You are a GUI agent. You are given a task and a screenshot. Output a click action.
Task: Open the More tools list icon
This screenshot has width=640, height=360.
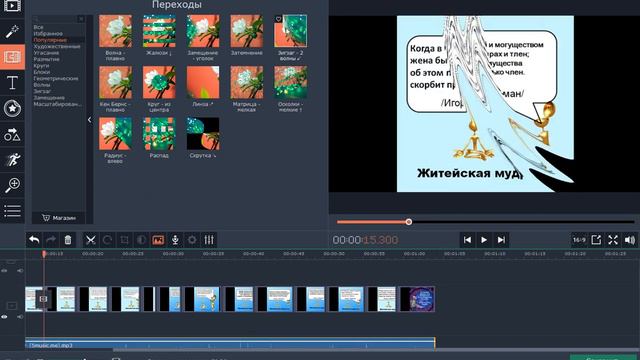pyautogui.click(x=12, y=211)
